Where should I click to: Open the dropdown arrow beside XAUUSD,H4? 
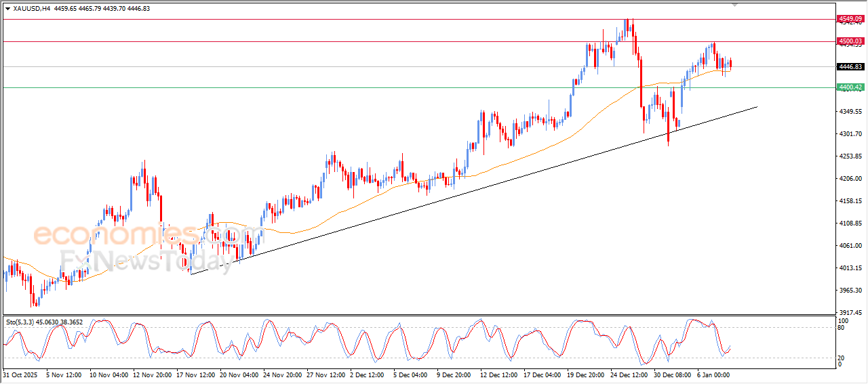point(7,8)
